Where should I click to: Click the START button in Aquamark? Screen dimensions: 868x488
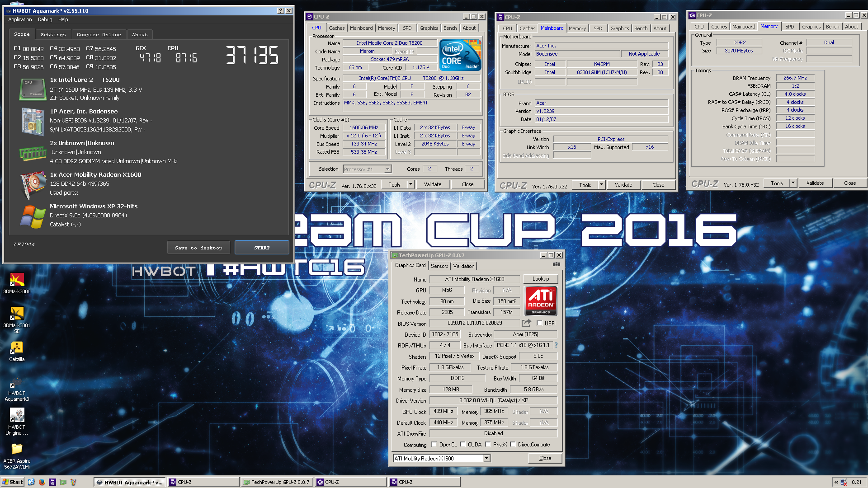tap(262, 248)
